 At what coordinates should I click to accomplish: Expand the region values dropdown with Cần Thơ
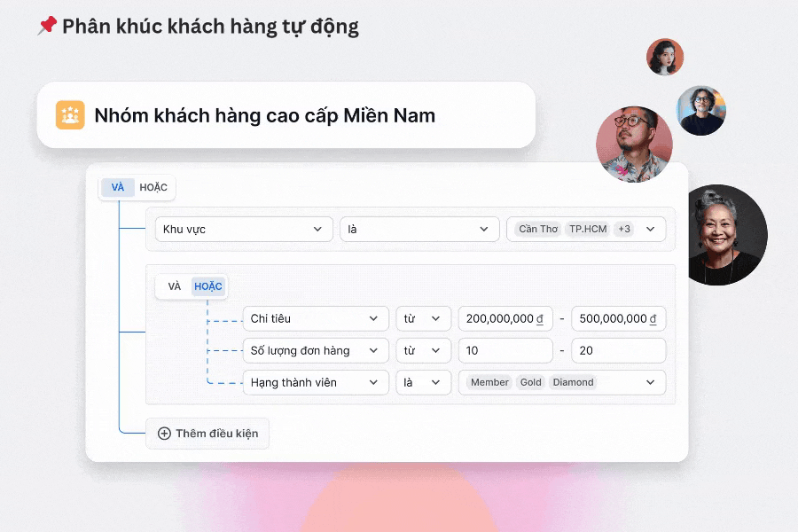[x=586, y=229]
